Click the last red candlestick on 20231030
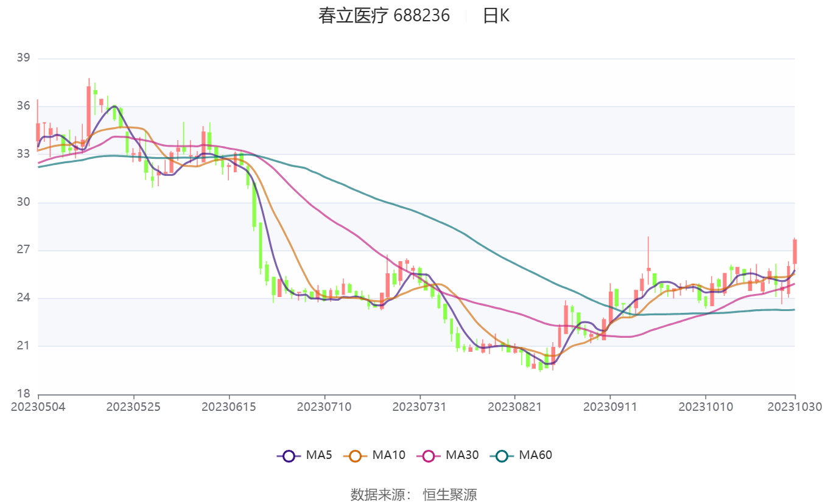The width and height of the screenshot is (828, 504). (x=795, y=251)
